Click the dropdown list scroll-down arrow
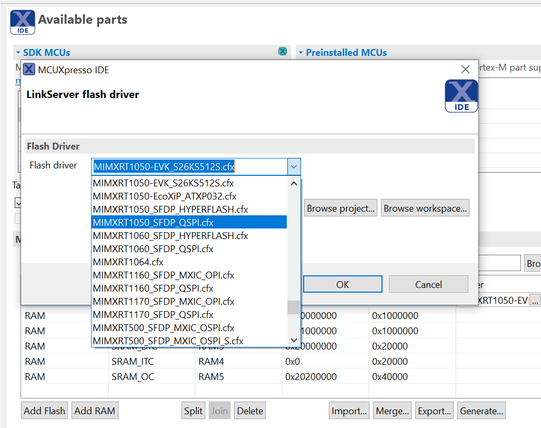541x428 pixels. tap(294, 340)
